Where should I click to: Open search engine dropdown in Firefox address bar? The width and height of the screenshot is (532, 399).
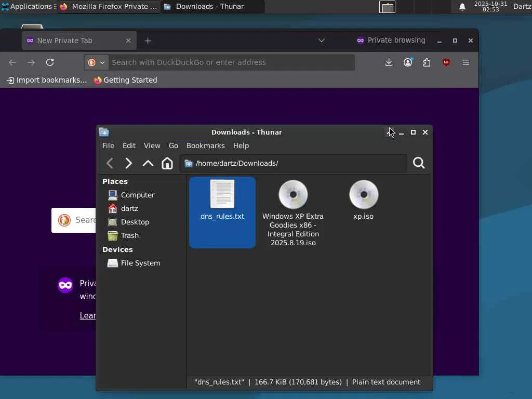pyautogui.click(x=96, y=62)
